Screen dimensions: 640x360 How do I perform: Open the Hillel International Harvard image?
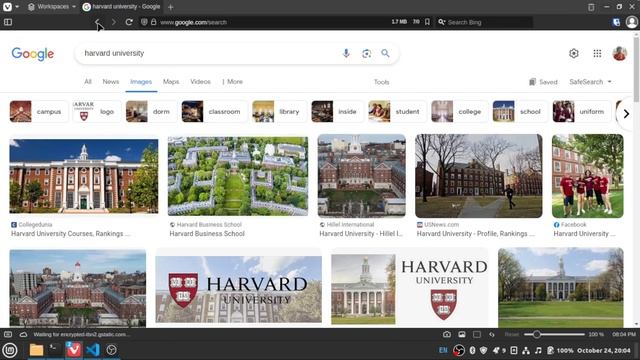362,176
